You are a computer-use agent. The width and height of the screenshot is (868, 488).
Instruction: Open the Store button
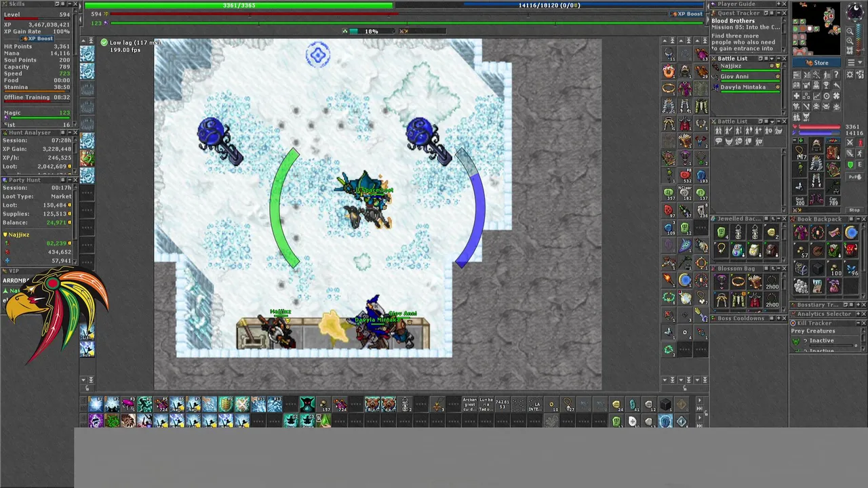pos(816,62)
